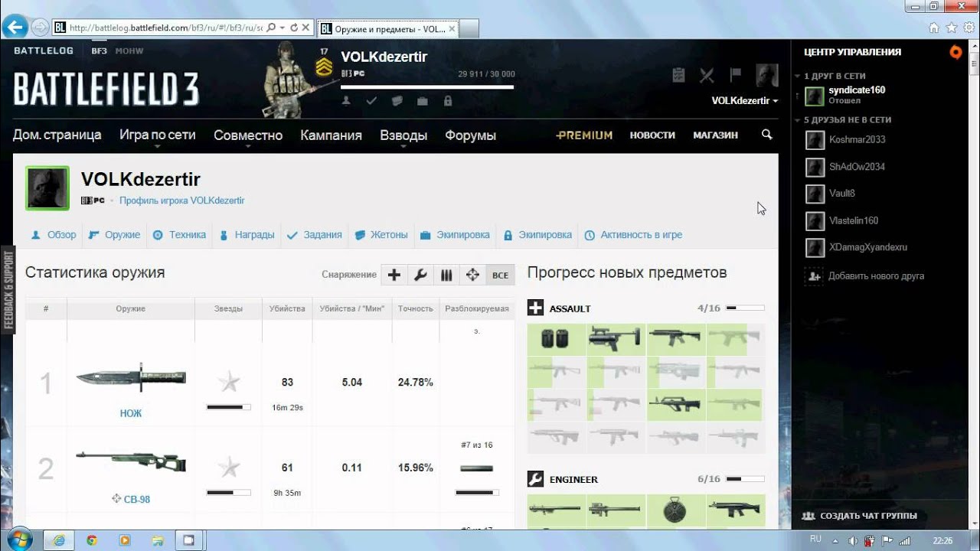
Task: Click the ASSAULT 4/16 progress bar
Action: [x=745, y=308]
